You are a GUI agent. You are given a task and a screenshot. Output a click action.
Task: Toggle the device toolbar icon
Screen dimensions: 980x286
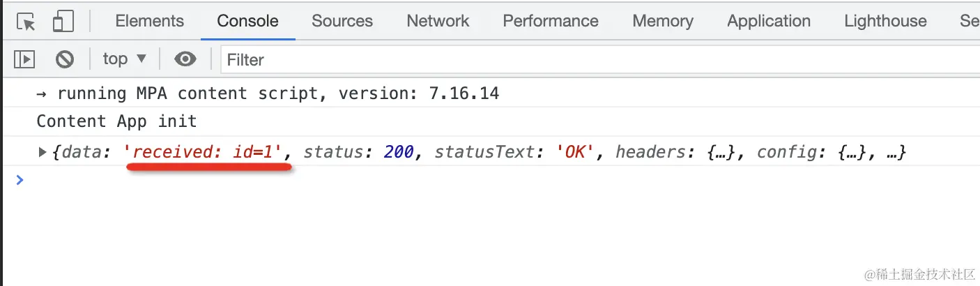tap(63, 22)
